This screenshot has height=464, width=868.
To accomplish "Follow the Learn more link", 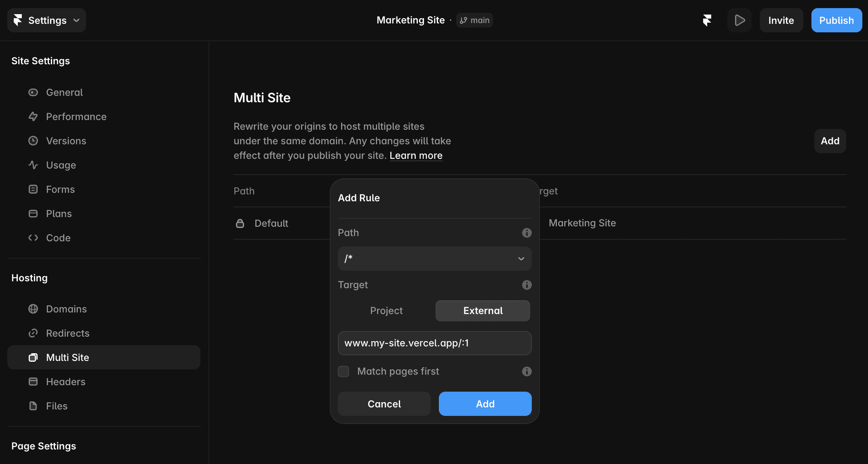I will click(416, 156).
